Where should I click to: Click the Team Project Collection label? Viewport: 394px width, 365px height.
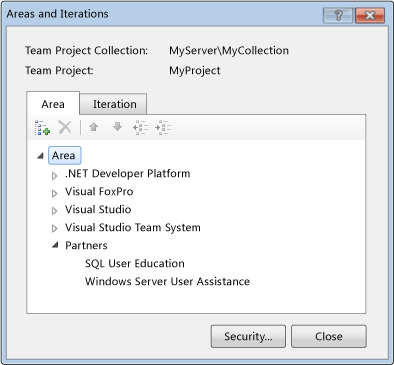point(86,51)
